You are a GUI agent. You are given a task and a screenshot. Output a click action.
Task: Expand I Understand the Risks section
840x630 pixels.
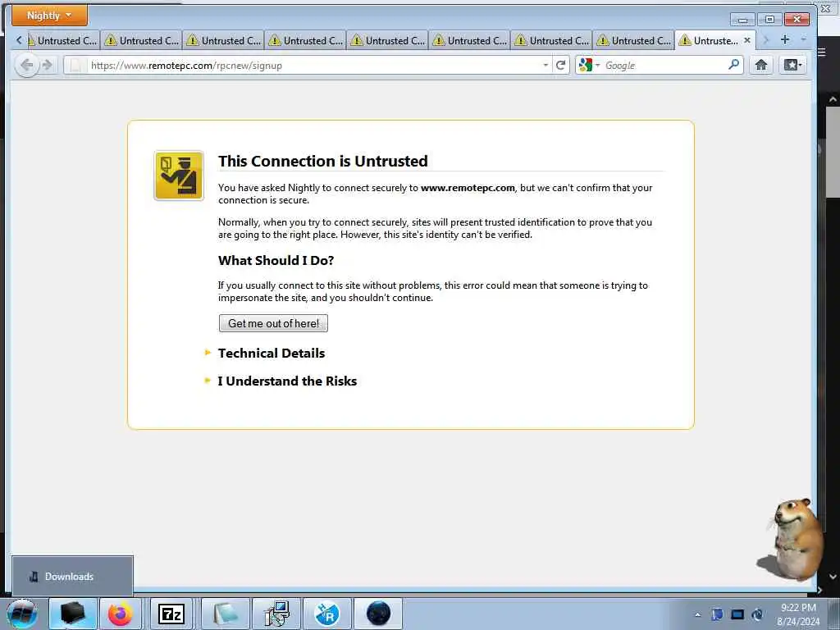(x=287, y=381)
